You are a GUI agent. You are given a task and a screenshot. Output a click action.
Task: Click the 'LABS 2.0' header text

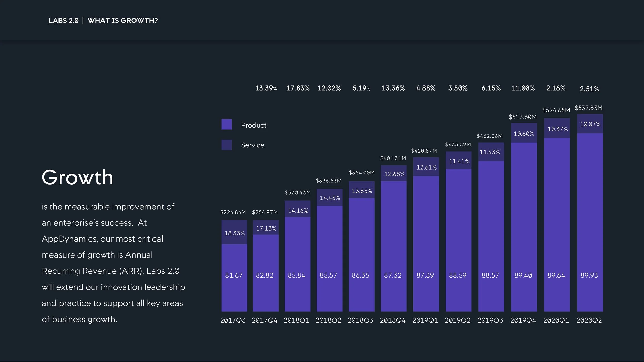pos(63,21)
